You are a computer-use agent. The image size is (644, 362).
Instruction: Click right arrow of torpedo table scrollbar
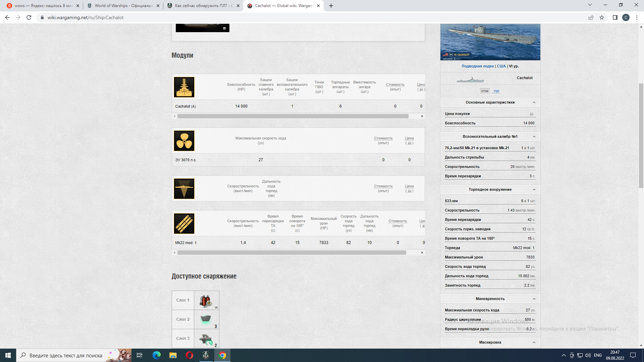422,253
